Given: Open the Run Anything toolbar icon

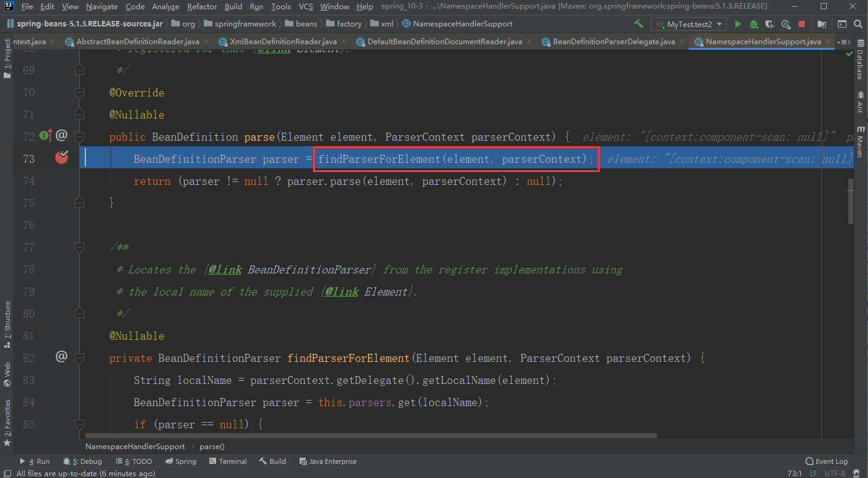Looking at the screenshot, I should tap(842, 24).
